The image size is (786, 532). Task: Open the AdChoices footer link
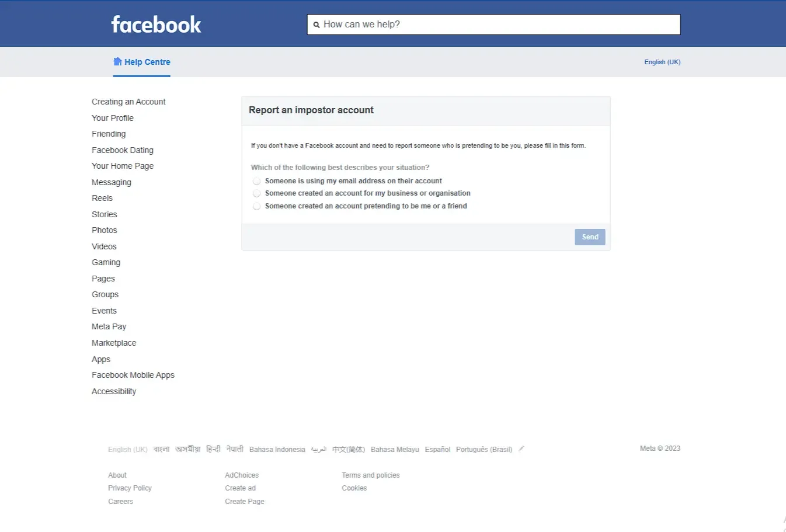click(x=242, y=475)
